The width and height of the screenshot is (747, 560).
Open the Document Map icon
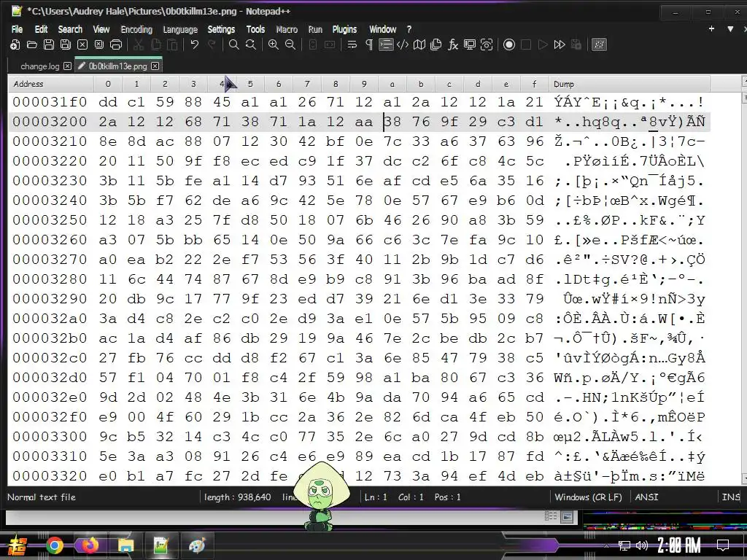point(419,44)
